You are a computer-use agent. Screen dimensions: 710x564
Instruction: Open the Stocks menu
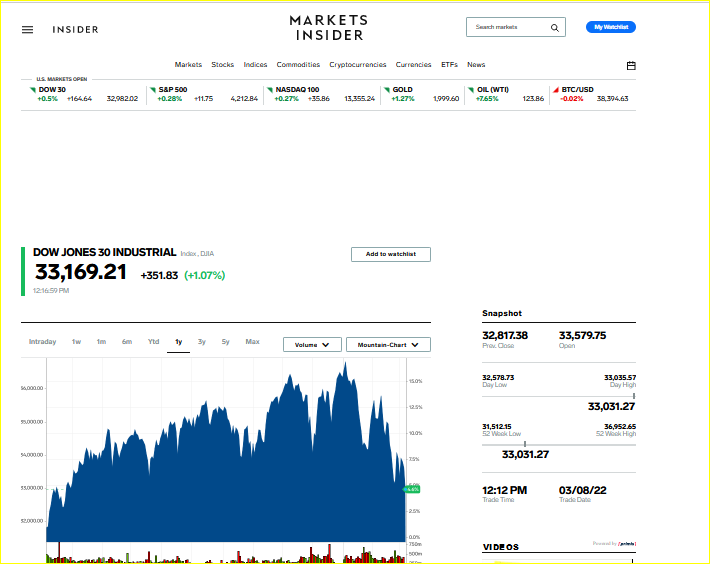(223, 65)
